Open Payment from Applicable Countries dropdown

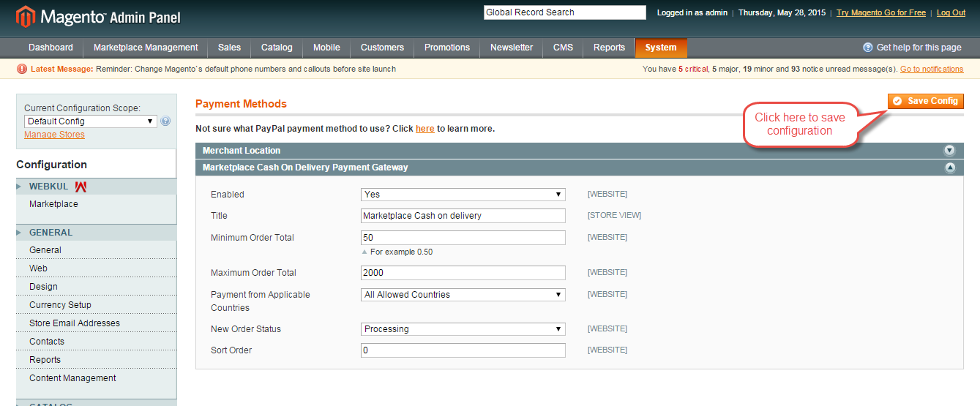pyautogui.click(x=463, y=295)
